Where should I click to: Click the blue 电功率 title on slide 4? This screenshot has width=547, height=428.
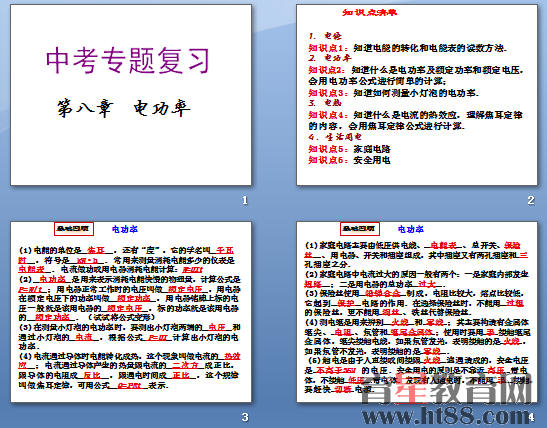[411, 229]
